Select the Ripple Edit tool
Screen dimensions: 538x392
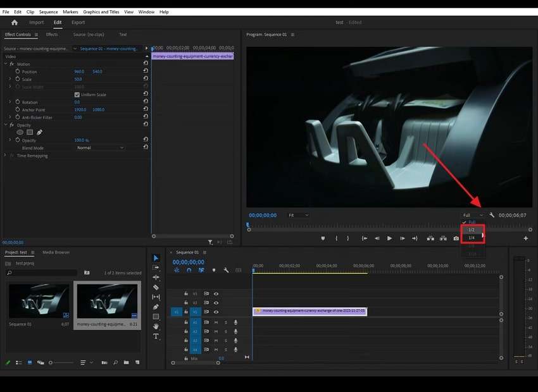click(x=156, y=277)
